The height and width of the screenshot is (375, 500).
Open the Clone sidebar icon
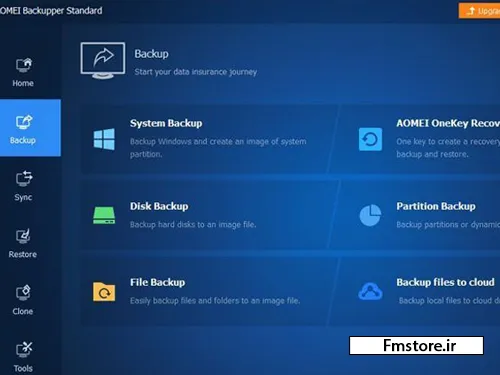pos(23,293)
